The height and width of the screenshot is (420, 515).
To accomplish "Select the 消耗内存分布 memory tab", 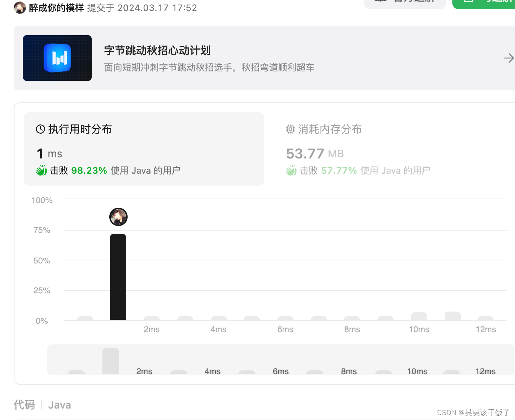I will [x=324, y=129].
